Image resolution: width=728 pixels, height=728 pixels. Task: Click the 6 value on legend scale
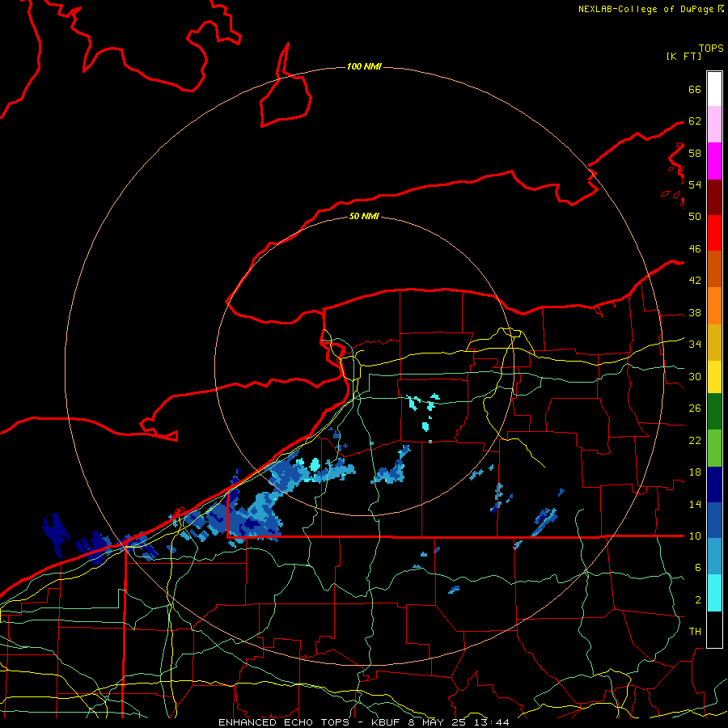tap(697, 567)
